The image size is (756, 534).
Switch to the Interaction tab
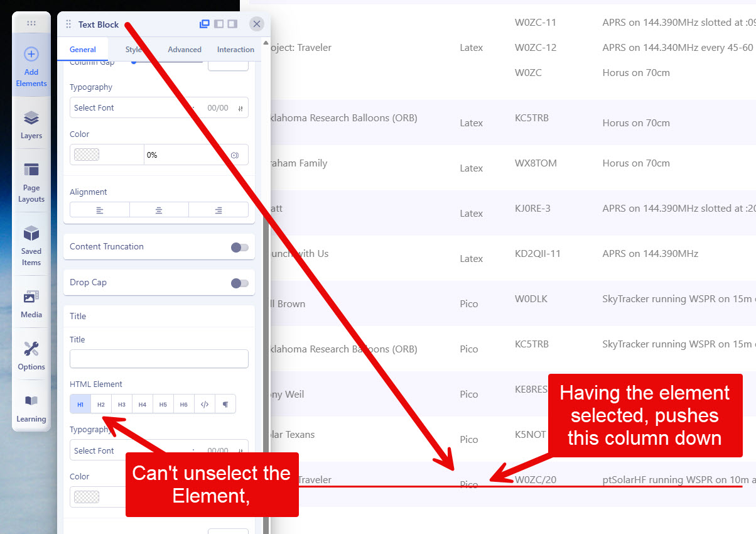[235, 50]
